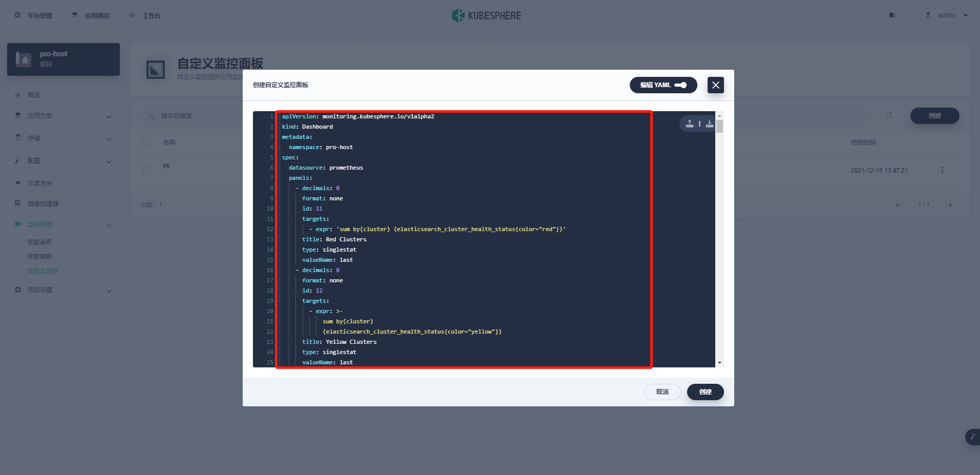The width and height of the screenshot is (980, 475).
Task: Select the header checkbox above the 名称 column
Action: [146, 142]
